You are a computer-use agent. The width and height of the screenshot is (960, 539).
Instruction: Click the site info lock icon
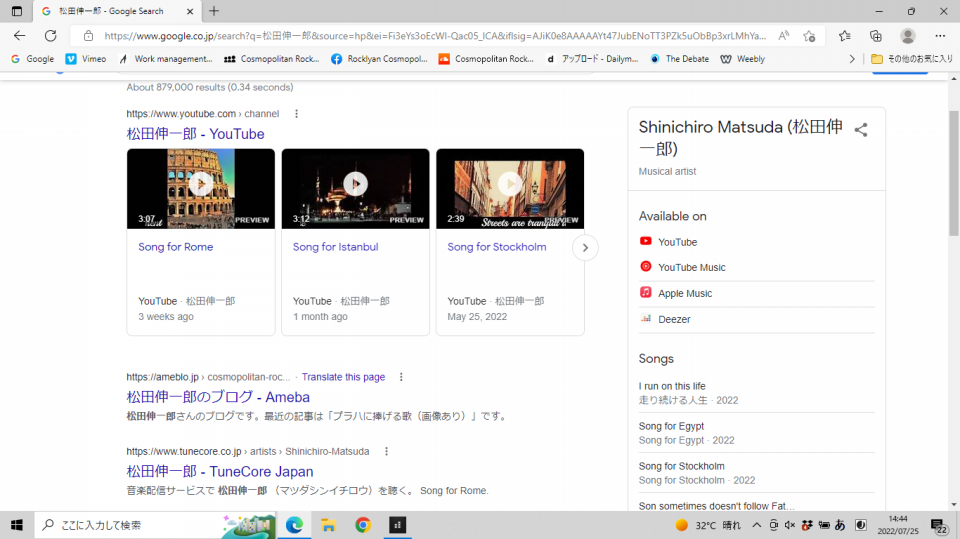pyautogui.click(x=88, y=36)
